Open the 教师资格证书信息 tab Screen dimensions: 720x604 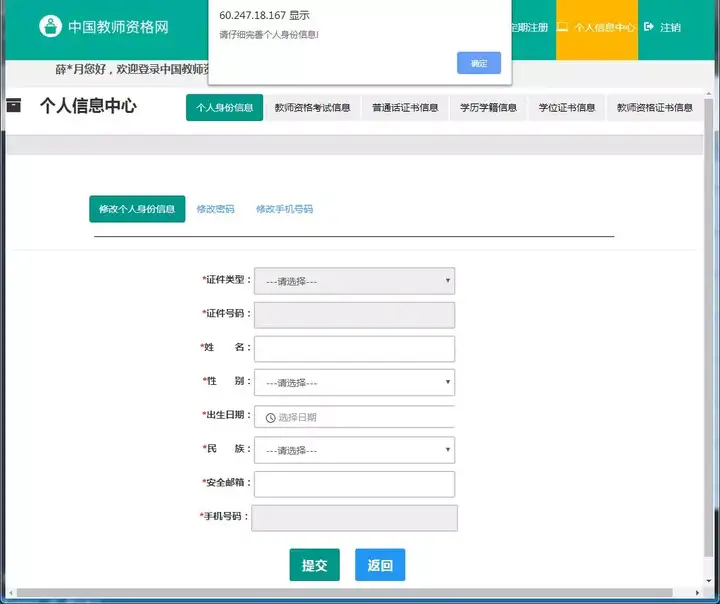(654, 107)
